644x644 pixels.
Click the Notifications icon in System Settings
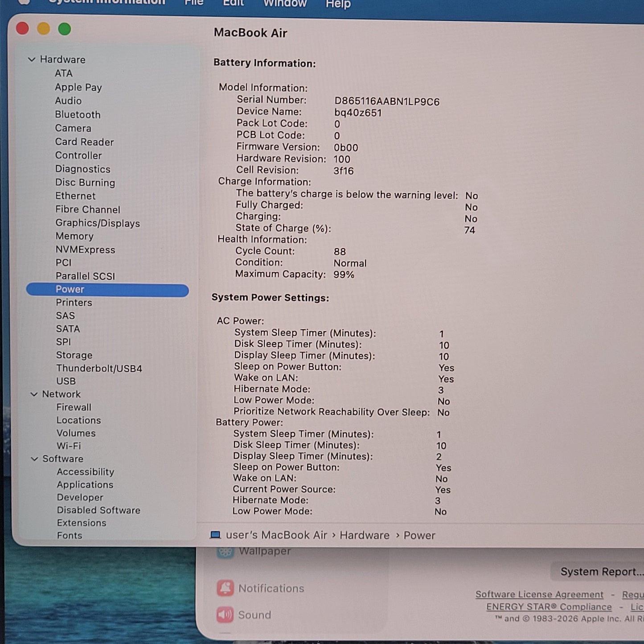225,588
